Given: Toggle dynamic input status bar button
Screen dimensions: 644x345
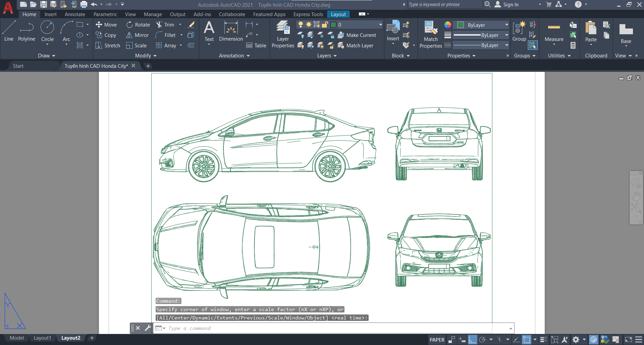Looking at the screenshot, I should click(x=462, y=340).
